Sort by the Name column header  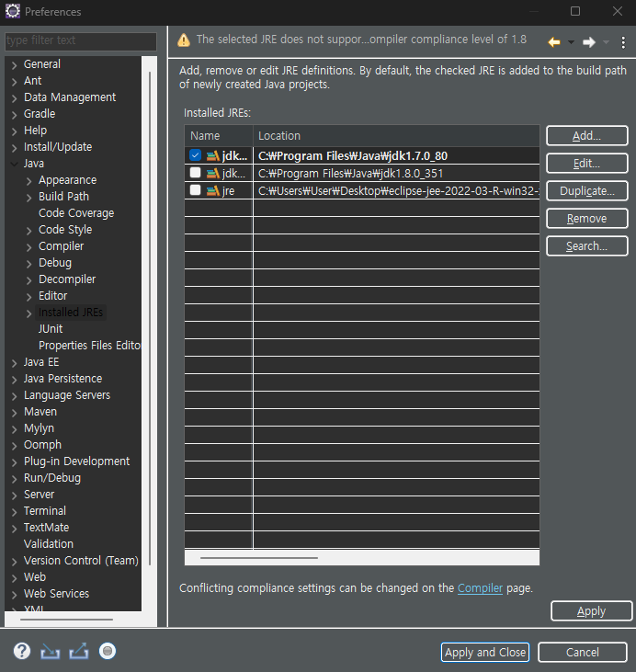pyautogui.click(x=219, y=136)
